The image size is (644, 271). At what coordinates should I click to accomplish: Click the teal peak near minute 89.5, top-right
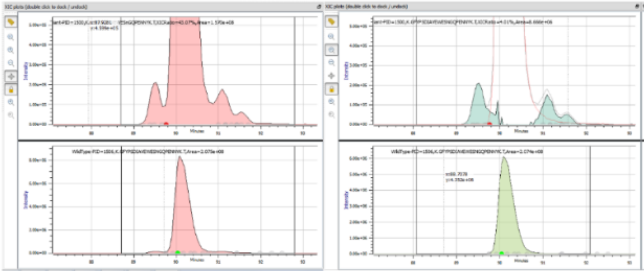click(479, 106)
